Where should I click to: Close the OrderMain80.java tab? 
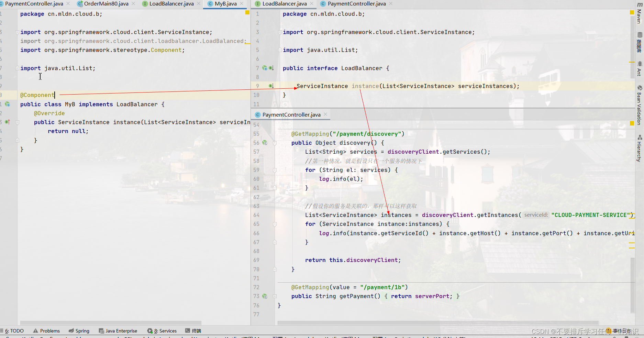pos(133,3)
